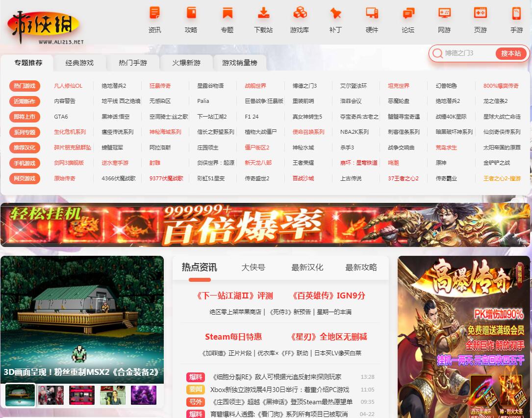
Task: Open the 黑神话:悟空 link
Action: [115, 117]
